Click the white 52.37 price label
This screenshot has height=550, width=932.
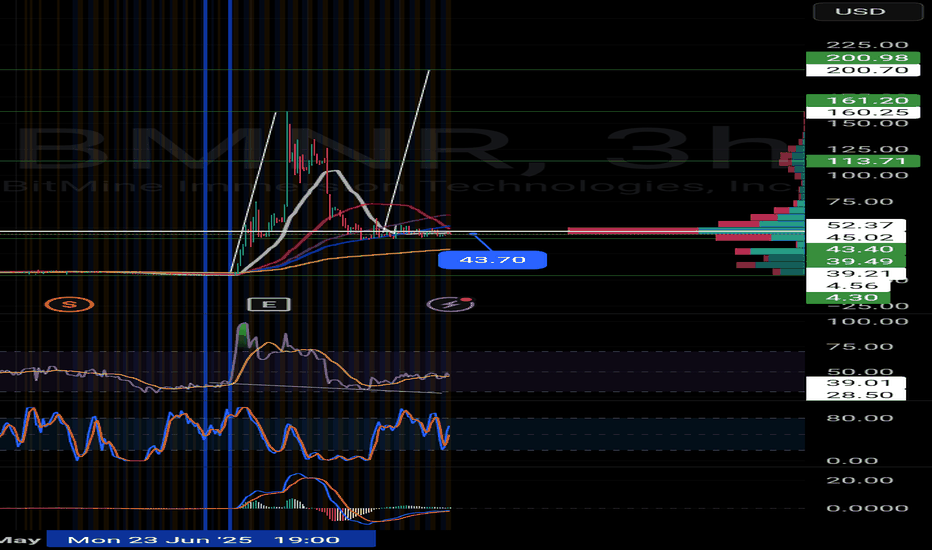pyautogui.click(x=856, y=225)
